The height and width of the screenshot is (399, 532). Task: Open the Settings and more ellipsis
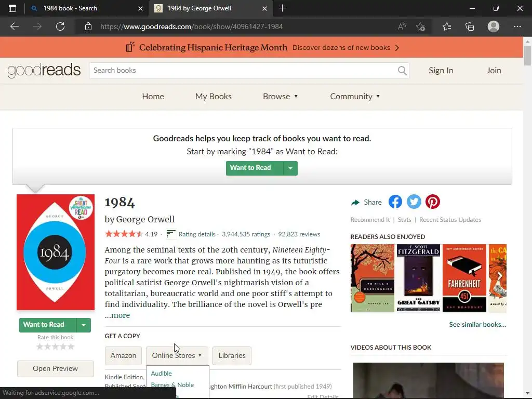point(517,26)
